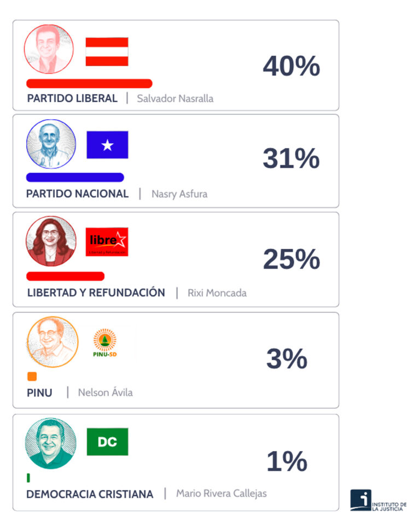
Task: Click the PINU orange square marker
Action: pyautogui.click(x=32, y=377)
